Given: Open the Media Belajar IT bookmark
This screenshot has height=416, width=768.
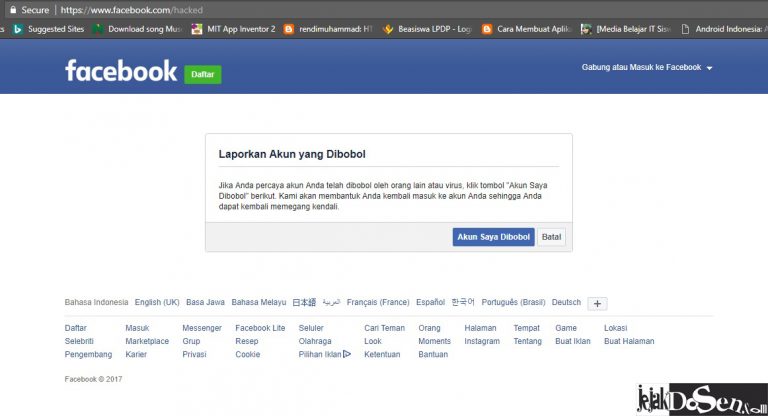Looking at the screenshot, I should (x=626, y=29).
